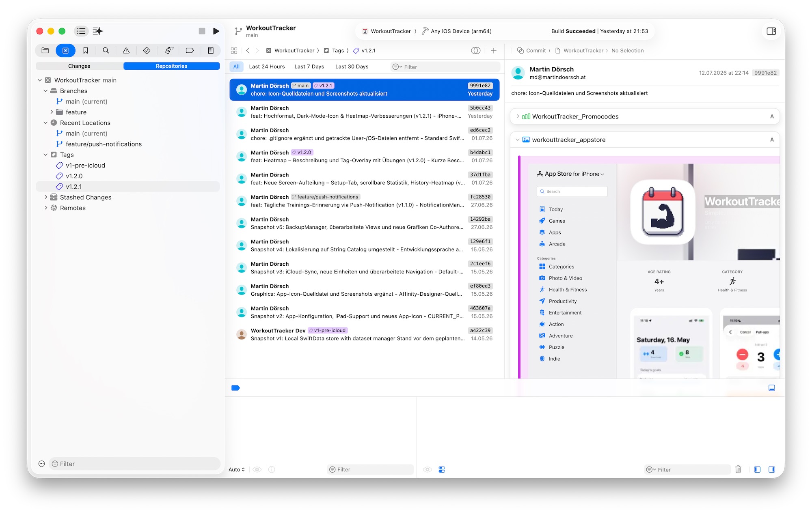Toggle the console metadata switches icon
812x514 pixels.
click(x=442, y=469)
